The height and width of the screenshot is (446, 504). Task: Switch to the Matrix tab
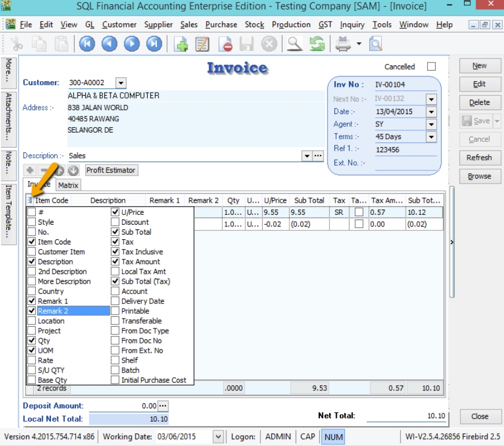pyautogui.click(x=68, y=185)
